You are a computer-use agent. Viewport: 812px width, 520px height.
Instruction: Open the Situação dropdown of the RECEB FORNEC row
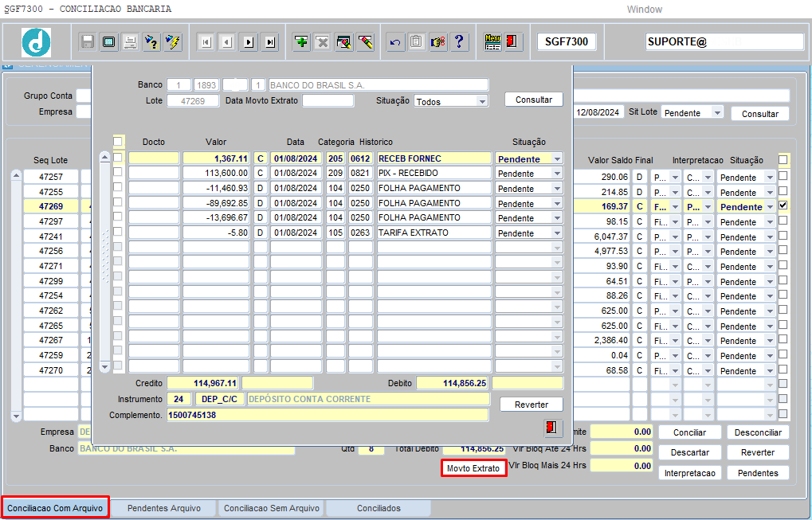(x=557, y=158)
